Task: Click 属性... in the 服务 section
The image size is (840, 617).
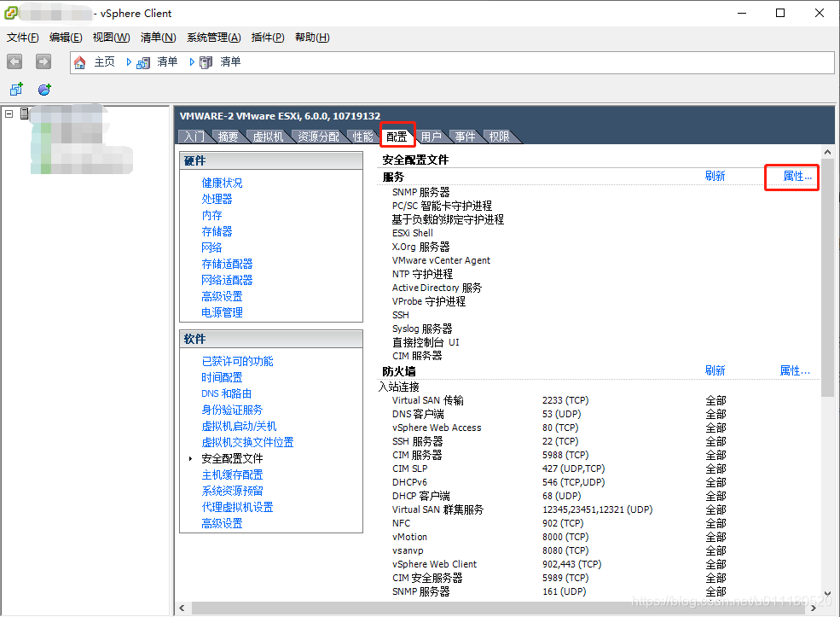Action: (x=797, y=176)
